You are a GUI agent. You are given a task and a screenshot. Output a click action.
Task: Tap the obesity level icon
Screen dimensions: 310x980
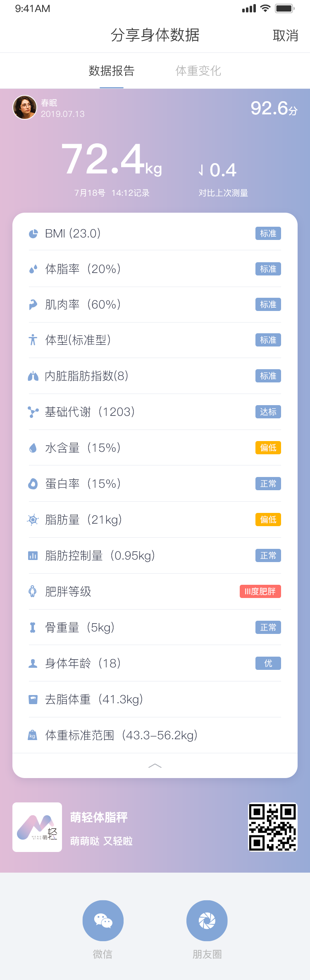[x=33, y=591]
